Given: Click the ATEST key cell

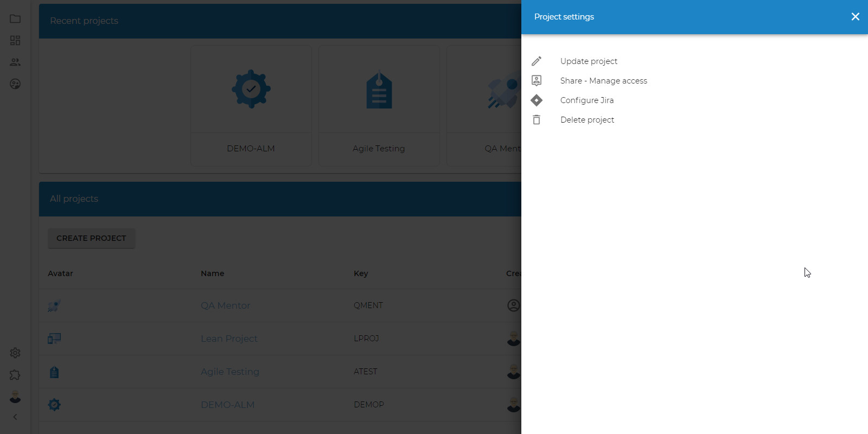Looking at the screenshot, I should [x=366, y=372].
